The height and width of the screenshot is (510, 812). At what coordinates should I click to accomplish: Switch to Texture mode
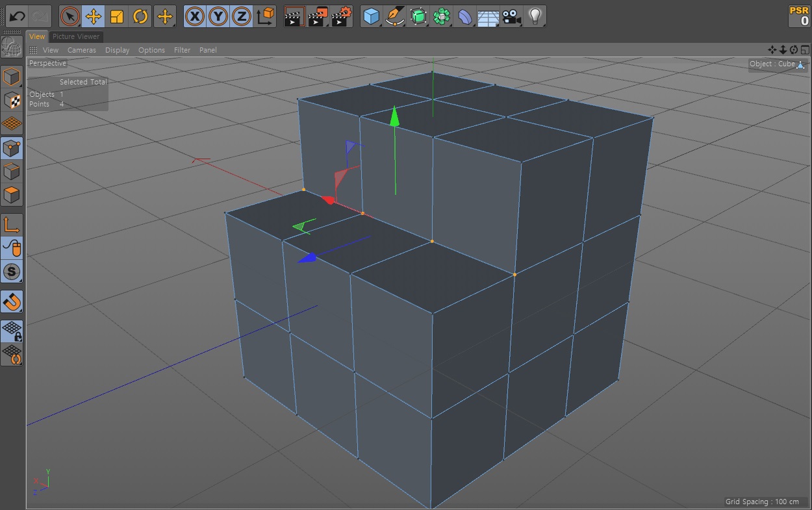point(12,100)
